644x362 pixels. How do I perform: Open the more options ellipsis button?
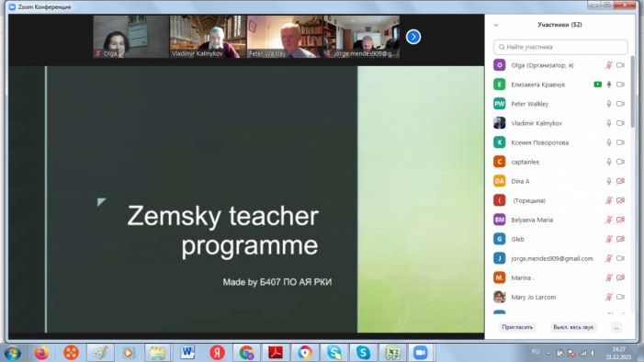616,327
